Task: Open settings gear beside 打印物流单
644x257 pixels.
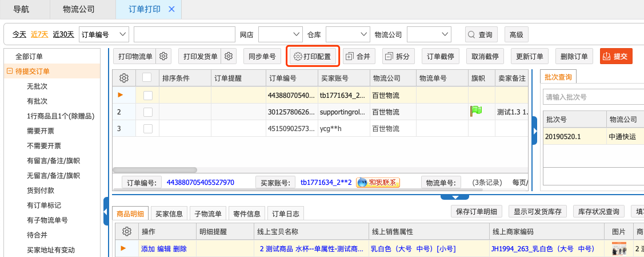Action: (163, 56)
